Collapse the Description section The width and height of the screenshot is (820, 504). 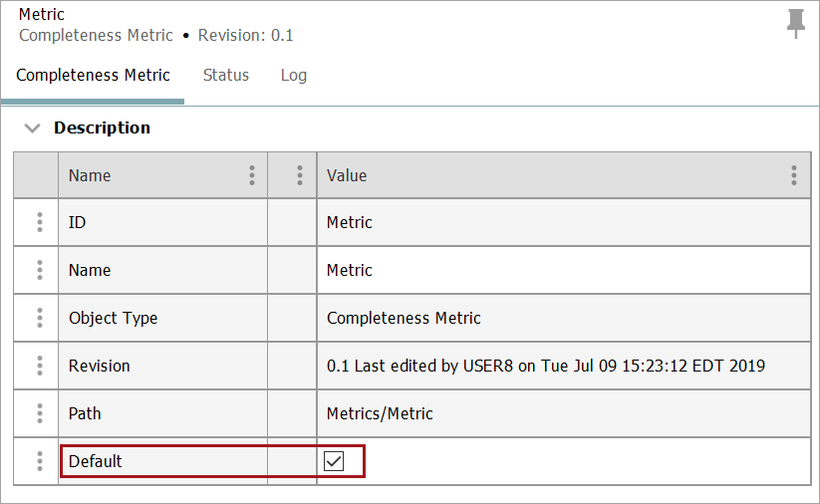tap(33, 128)
